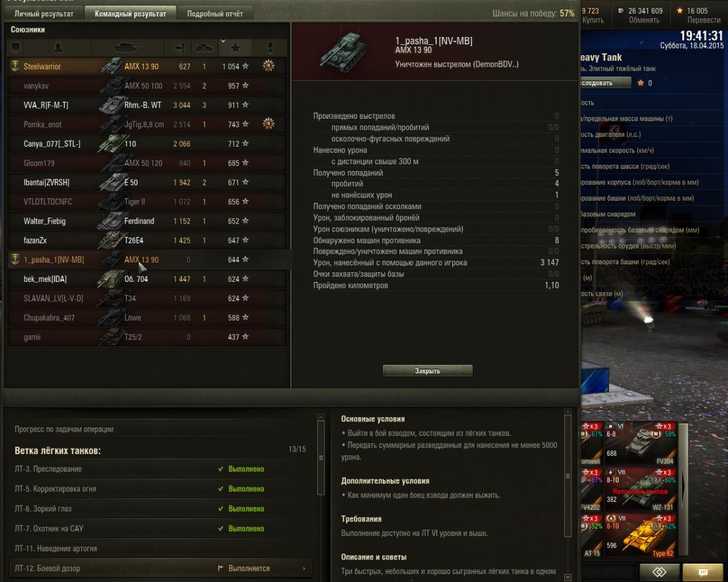This screenshot has height=582, width=728.
Task: Select player VVA_R[F-M-T] row
Action: pos(147,105)
